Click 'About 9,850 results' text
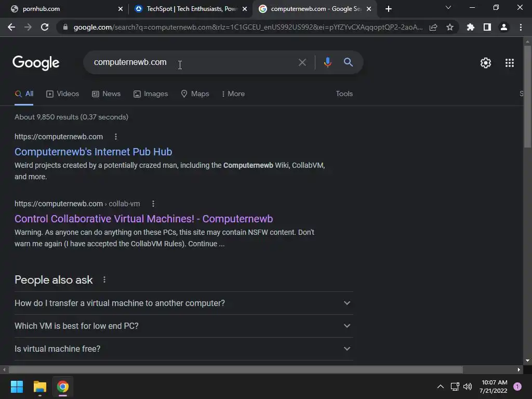 click(71, 117)
